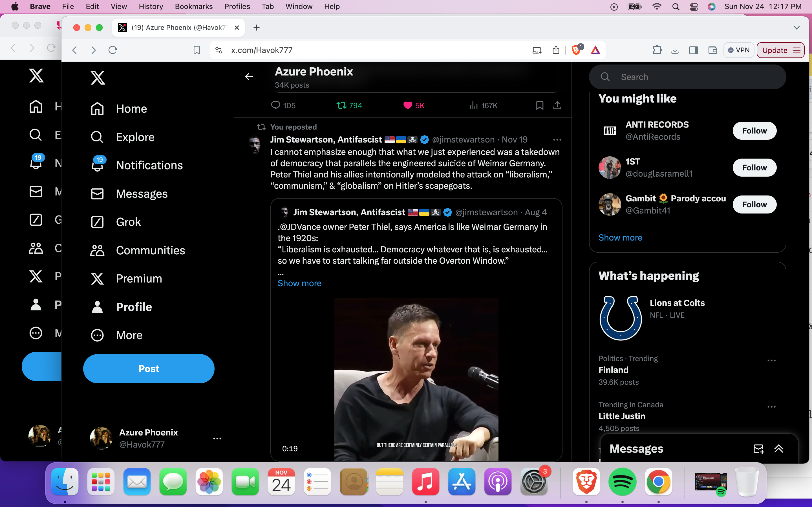Click the bookmark toggle on the post

pos(539,105)
